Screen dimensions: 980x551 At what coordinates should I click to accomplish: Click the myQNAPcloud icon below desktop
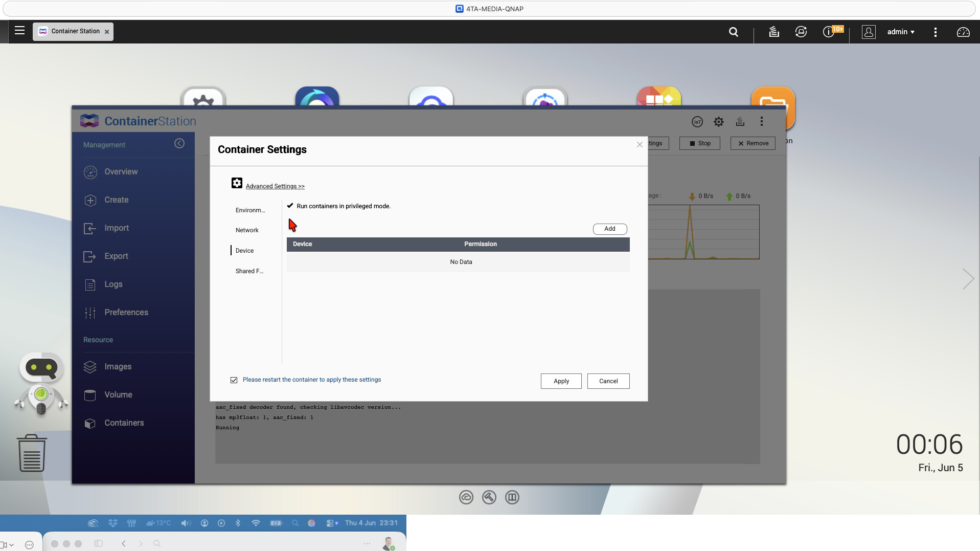[x=466, y=497]
